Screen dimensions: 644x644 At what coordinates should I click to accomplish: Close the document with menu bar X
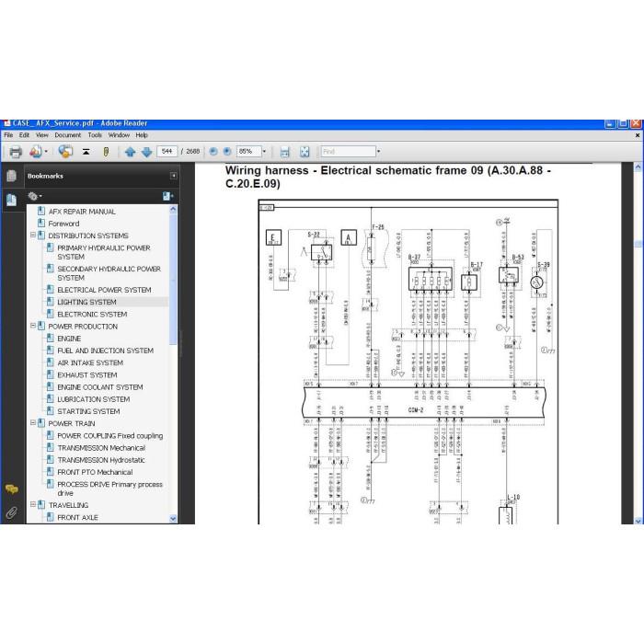tap(638, 135)
